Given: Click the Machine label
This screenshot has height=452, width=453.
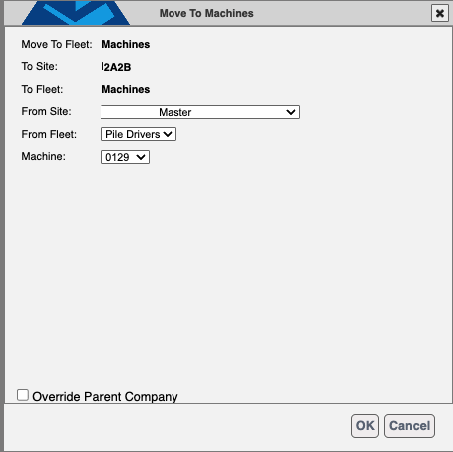Looking at the screenshot, I should point(43,156).
